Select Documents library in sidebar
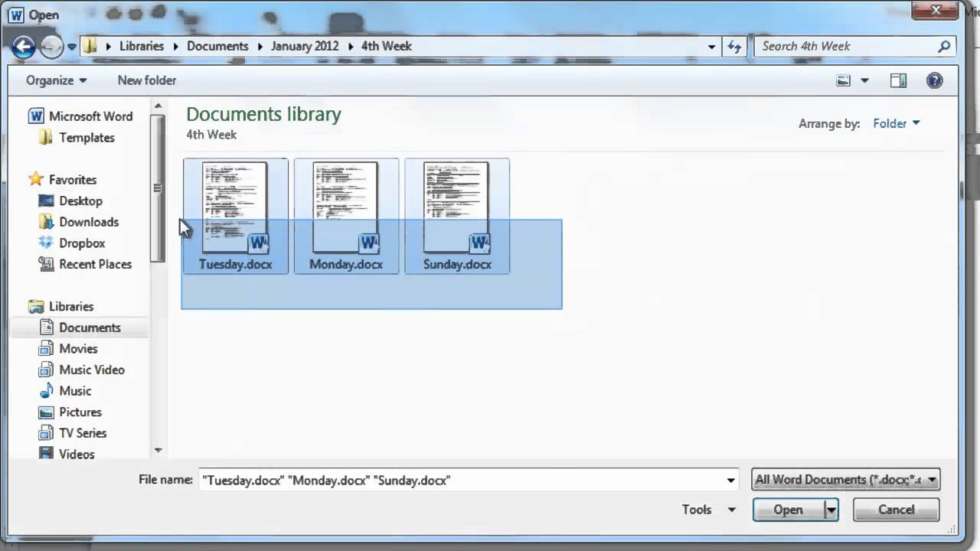Image resolution: width=980 pixels, height=551 pixels. point(80,328)
